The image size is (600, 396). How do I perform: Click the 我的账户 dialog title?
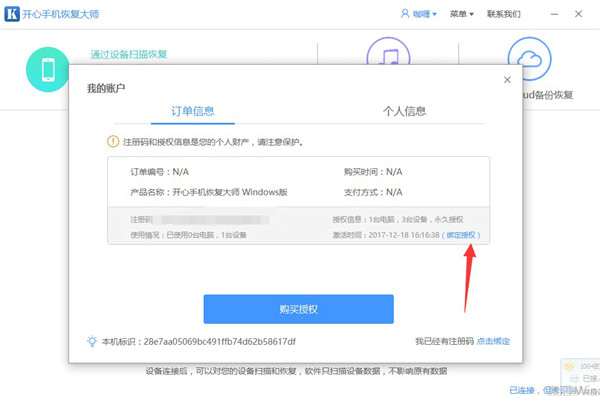coord(106,88)
